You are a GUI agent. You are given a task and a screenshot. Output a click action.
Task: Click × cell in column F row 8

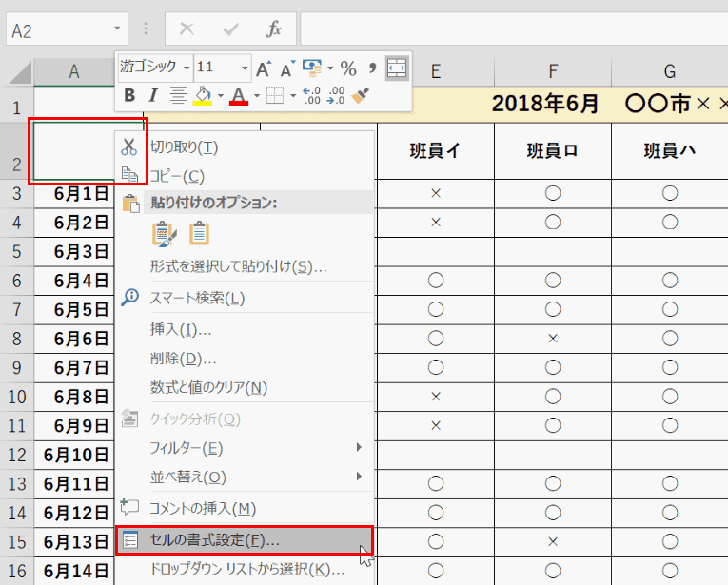[553, 339]
